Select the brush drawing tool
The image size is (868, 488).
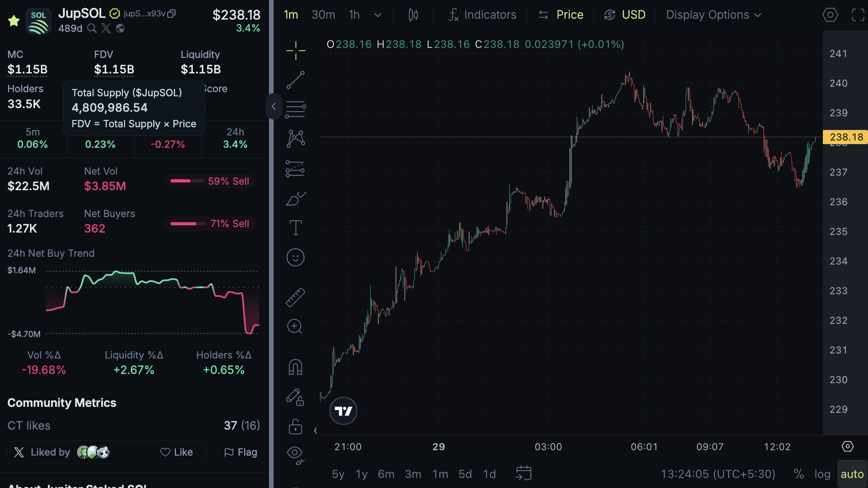pyautogui.click(x=295, y=198)
